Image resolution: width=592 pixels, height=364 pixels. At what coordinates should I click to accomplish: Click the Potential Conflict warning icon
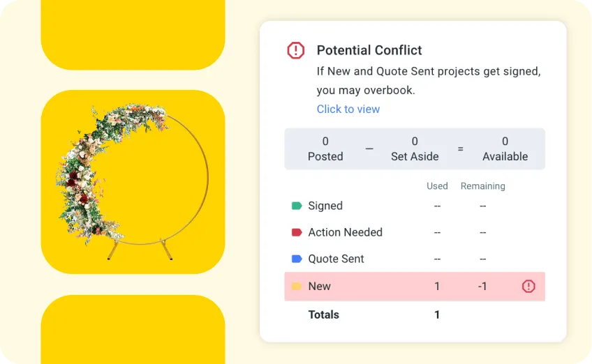coord(296,50)
